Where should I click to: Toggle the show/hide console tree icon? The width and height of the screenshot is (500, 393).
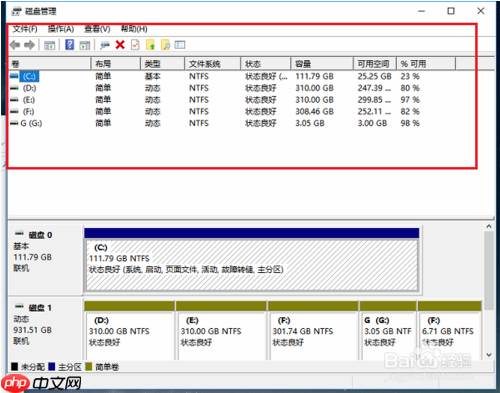click(x=49, y=45)
